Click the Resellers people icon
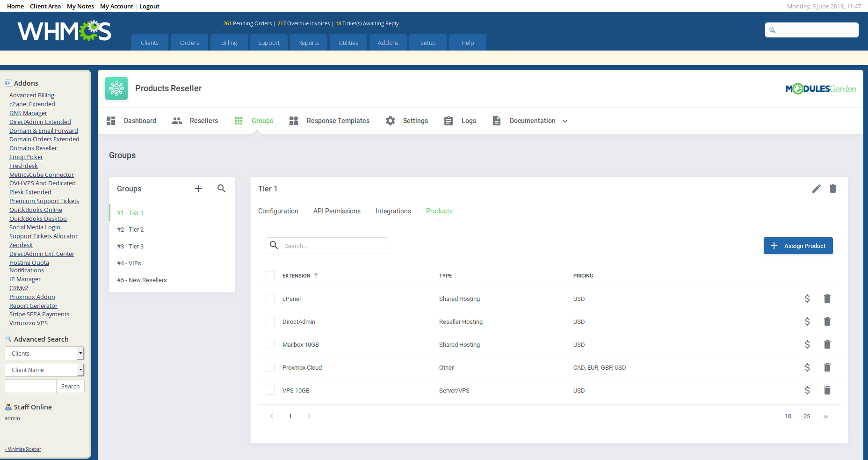The width and height of the screenshot is (868, 460). (177, 121)
